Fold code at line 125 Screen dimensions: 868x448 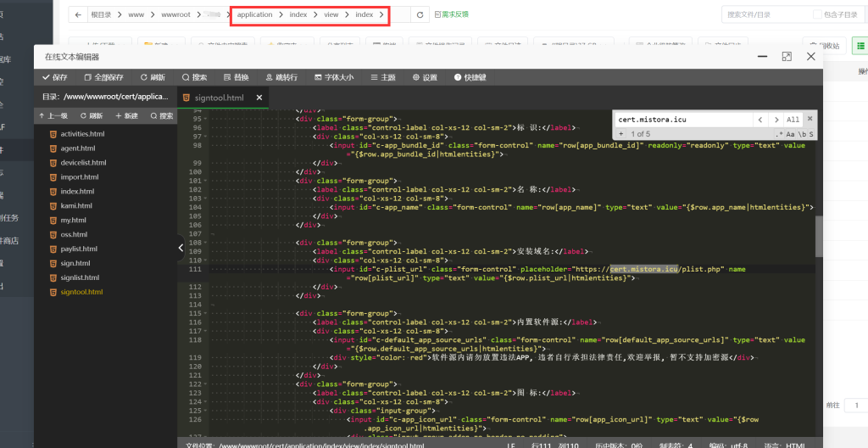207,411
